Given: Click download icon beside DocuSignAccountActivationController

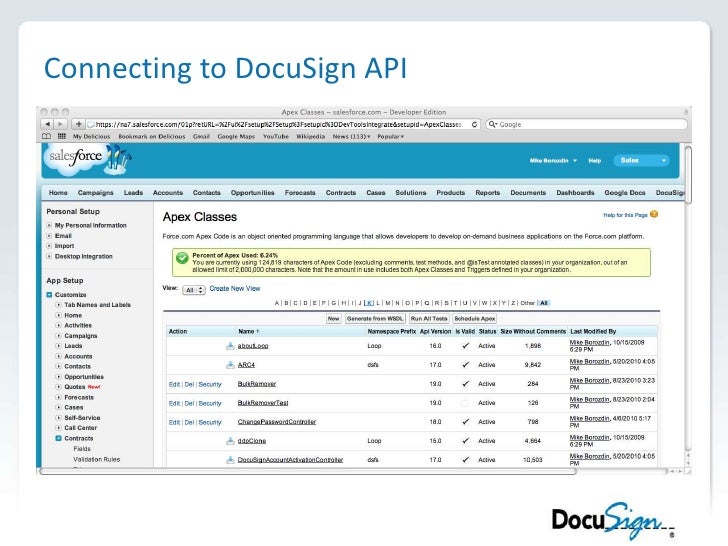Looking at the screenshot, I should (230, 460).
